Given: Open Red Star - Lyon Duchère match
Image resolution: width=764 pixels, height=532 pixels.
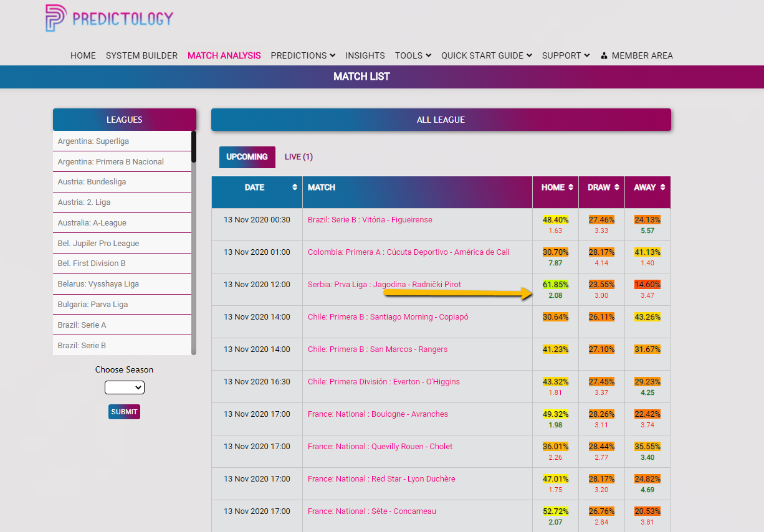Looking at the screenshot, I should [381, 479].
